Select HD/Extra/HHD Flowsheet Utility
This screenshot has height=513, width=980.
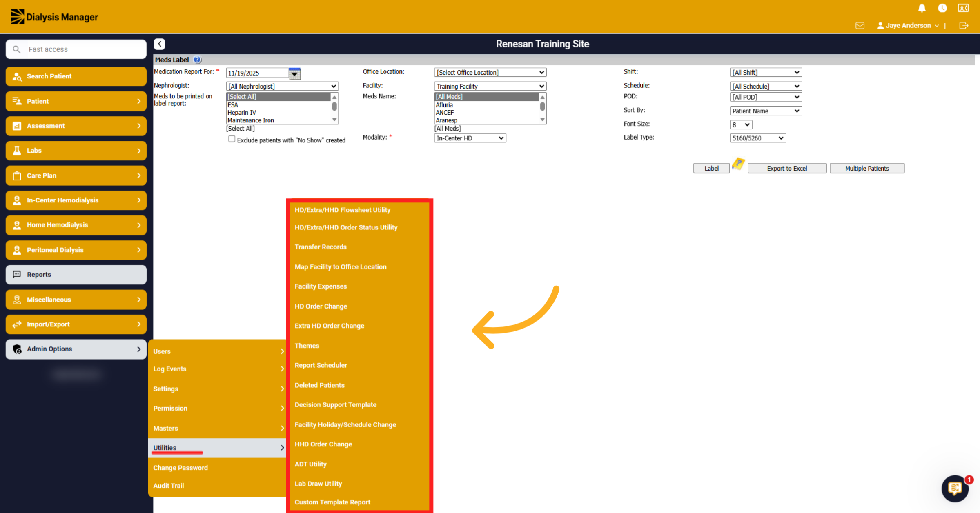tap(343, 210)
